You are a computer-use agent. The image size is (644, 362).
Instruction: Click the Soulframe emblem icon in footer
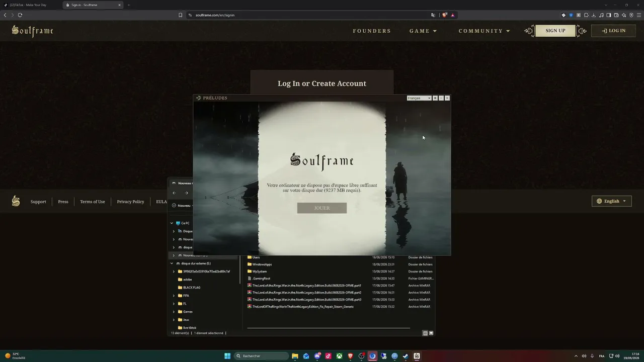click(x=16, y=201)
